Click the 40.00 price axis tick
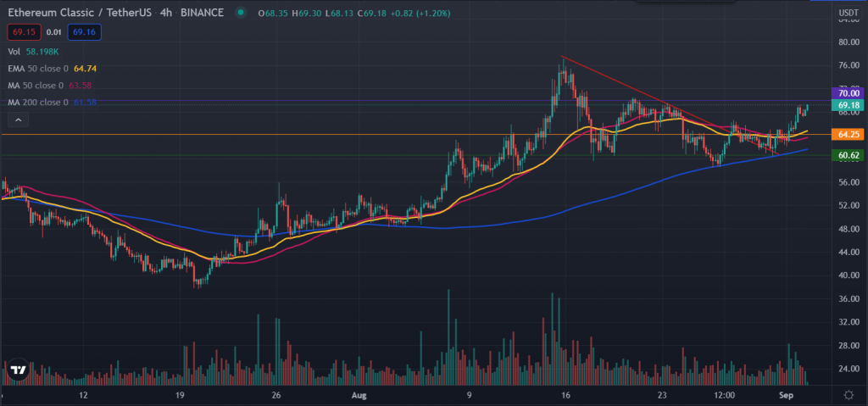Screen dimensions: 868x406 coord(848,275)
